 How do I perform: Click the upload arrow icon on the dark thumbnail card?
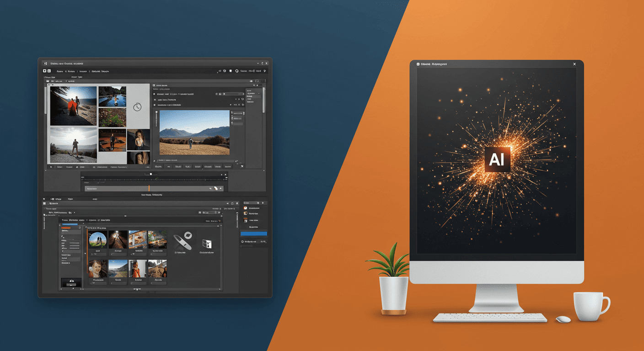[72, 281]
